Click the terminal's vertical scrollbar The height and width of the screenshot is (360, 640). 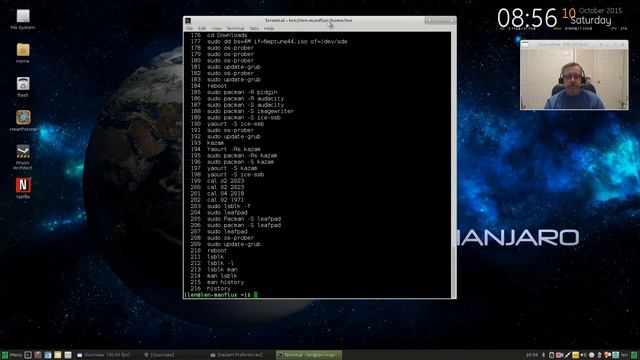click(453, 165)
